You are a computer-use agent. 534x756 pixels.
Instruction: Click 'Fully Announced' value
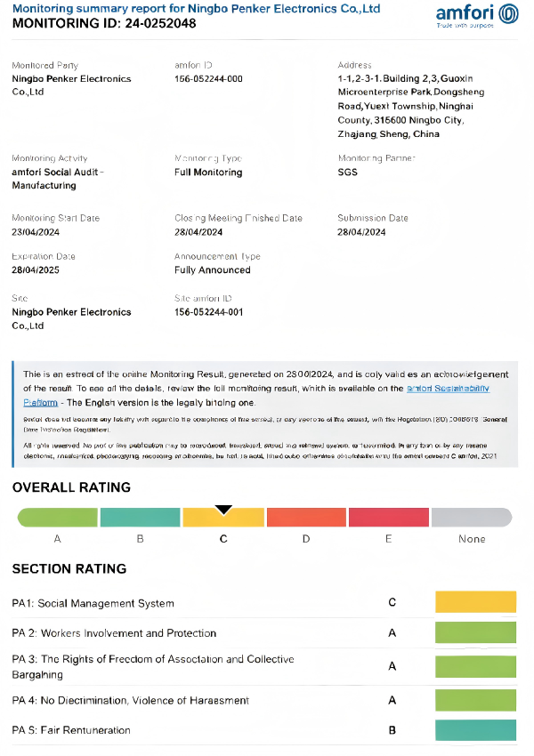coord(212,270)
